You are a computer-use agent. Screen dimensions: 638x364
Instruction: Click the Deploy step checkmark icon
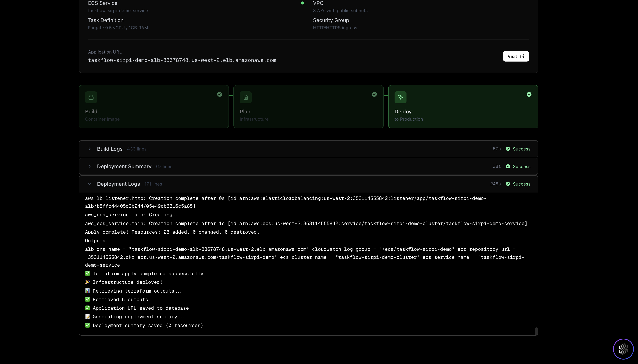point(529,94)
